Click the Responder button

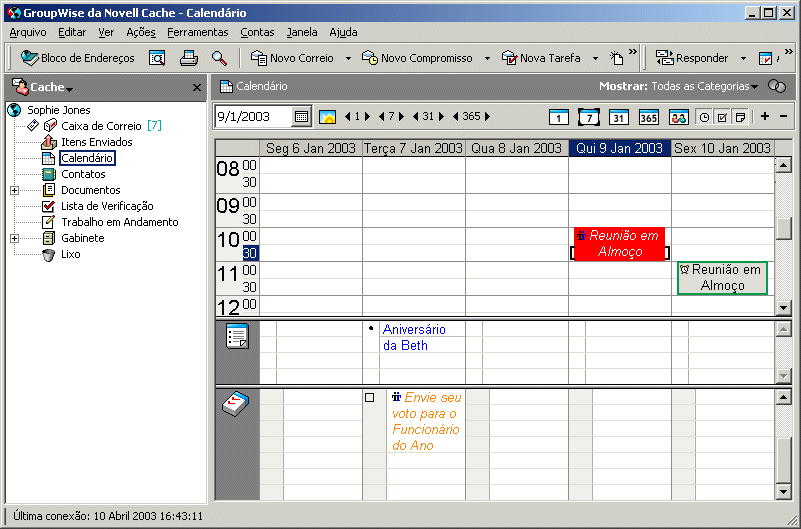pyautogui.click(x=692, y=58)
